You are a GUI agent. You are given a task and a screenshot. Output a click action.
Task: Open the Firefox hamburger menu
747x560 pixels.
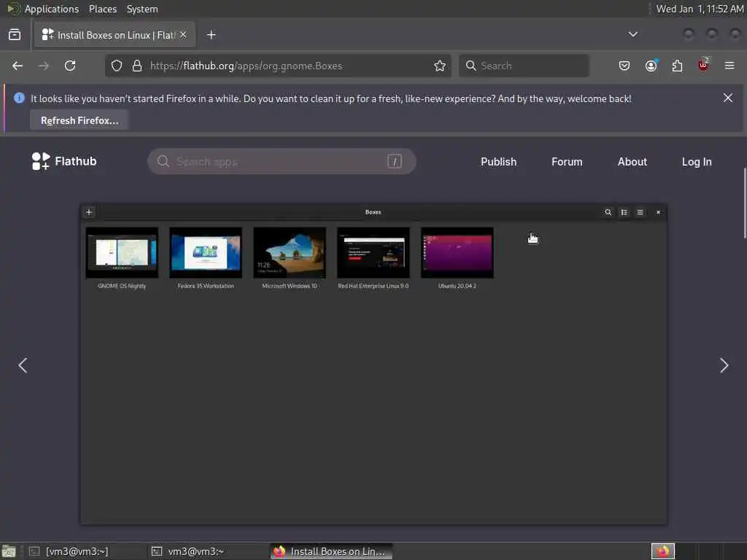[x=729, y=66]
